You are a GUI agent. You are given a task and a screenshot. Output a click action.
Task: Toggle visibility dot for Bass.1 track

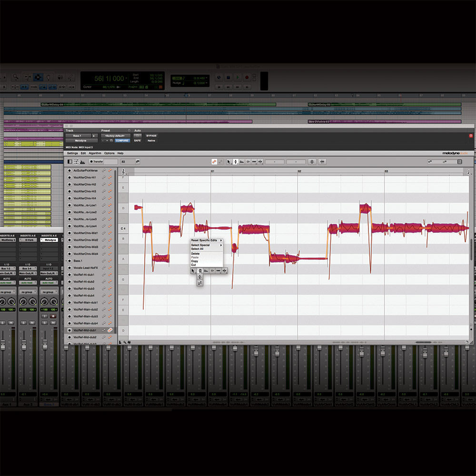69,261
